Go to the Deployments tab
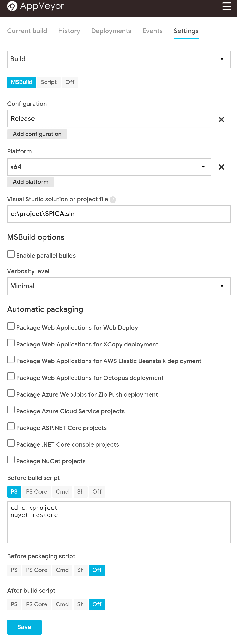Viewport: 237px width, 644px height. 111,31
